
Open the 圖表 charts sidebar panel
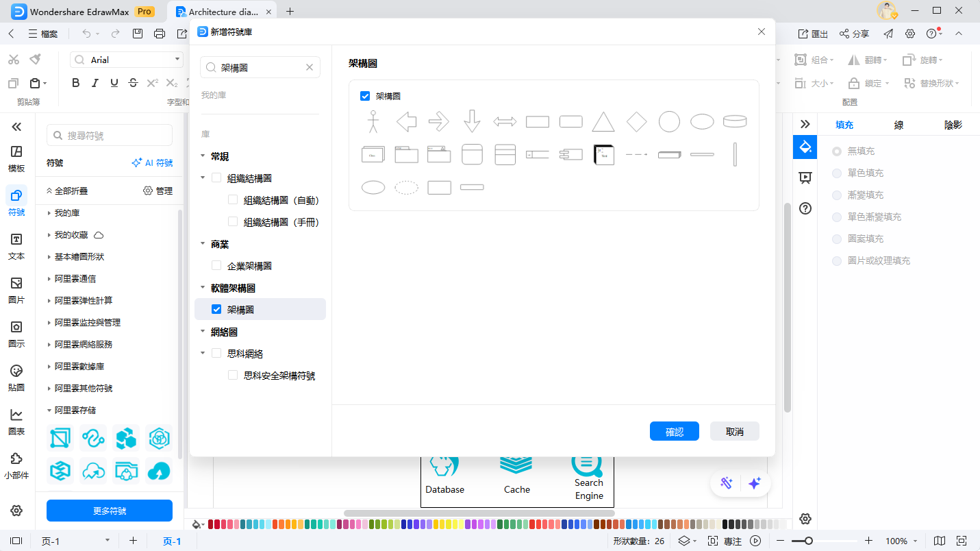pos(16,421)
